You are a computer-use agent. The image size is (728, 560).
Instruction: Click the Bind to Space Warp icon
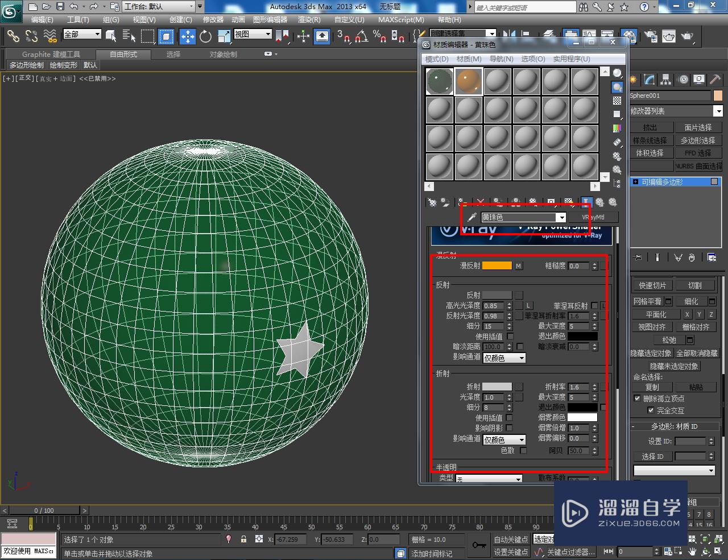(50, 37)
